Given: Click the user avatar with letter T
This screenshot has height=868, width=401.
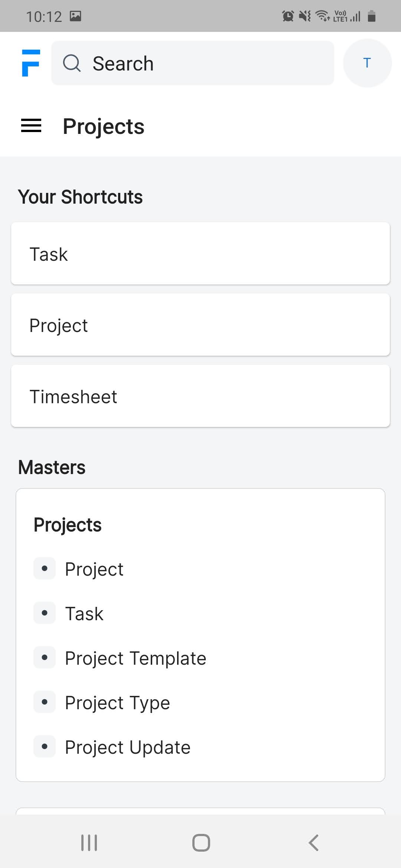Looking at the screenshot, I should click(367, 63).
